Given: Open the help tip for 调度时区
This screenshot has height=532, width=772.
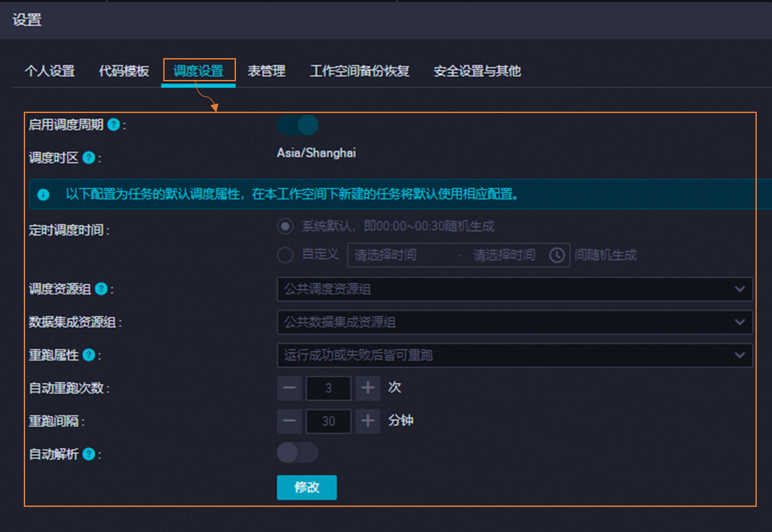Looking at the screenshot, I should coord(90,158).
